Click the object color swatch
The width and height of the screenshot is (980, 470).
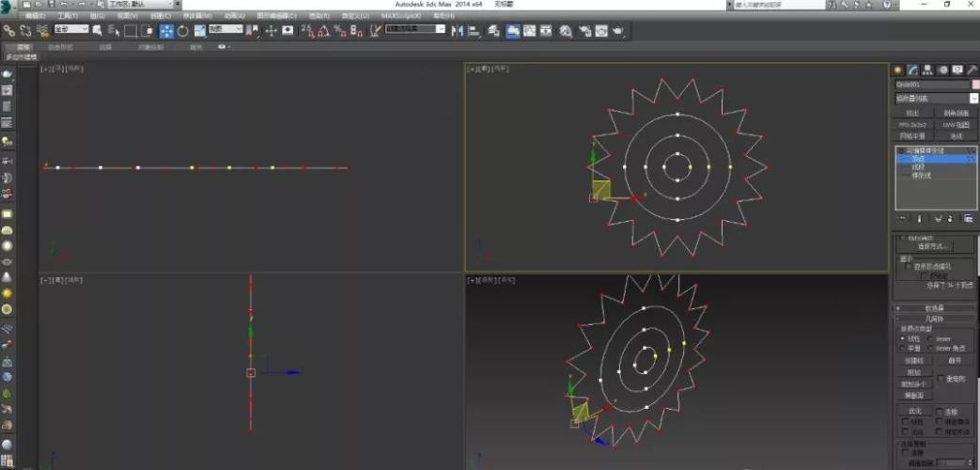[975, 85]
